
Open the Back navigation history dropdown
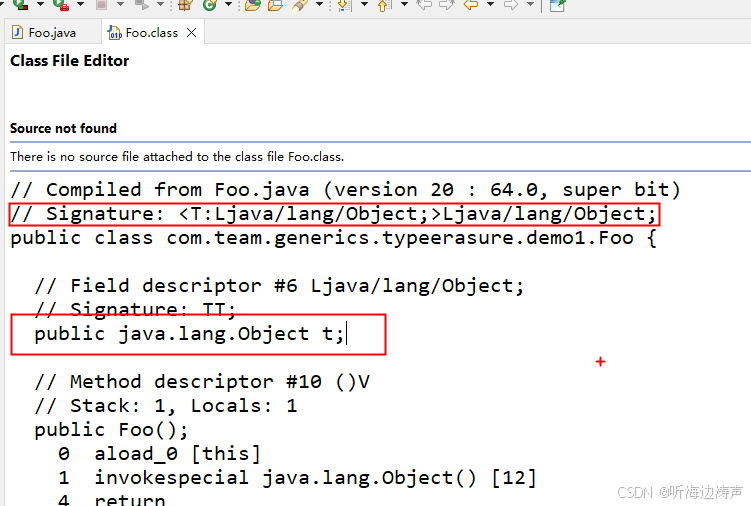[490, 5]
